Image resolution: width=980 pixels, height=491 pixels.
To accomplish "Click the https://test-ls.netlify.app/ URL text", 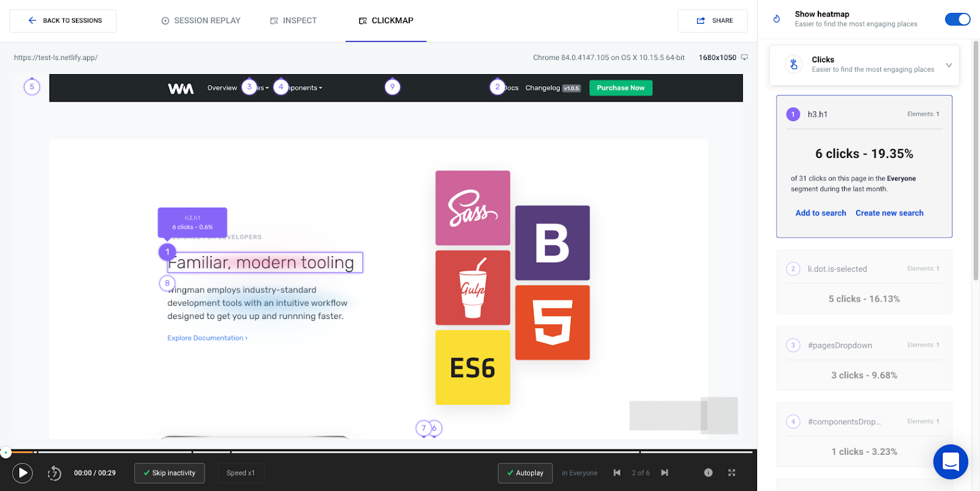I will pyautogui.click(x=56, y=58).
